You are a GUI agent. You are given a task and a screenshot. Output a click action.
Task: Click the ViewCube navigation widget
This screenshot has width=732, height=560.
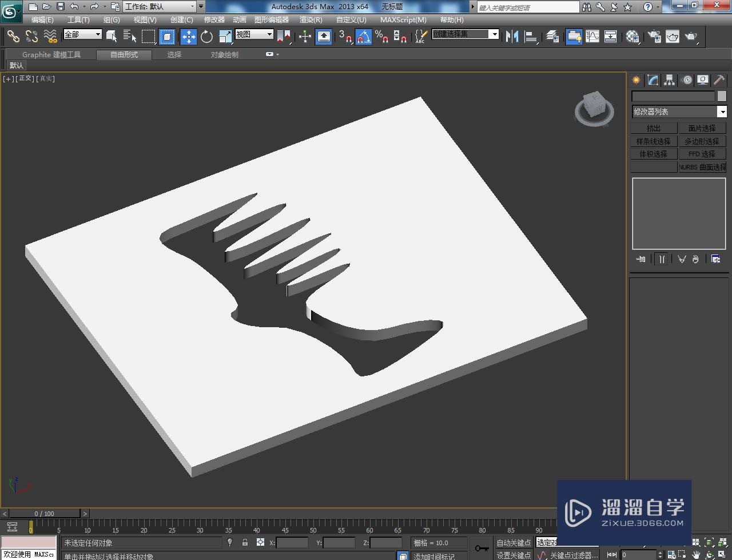[x=594, y=109]
